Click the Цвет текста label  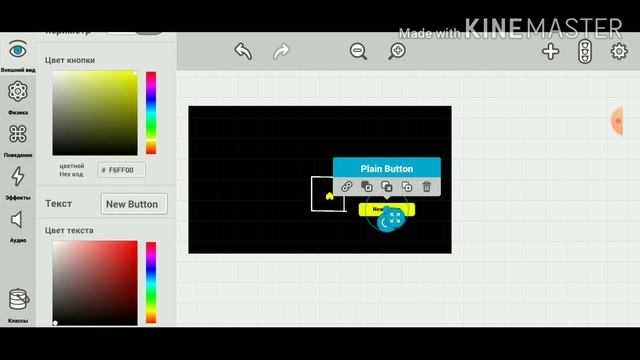tap(69, 230)
